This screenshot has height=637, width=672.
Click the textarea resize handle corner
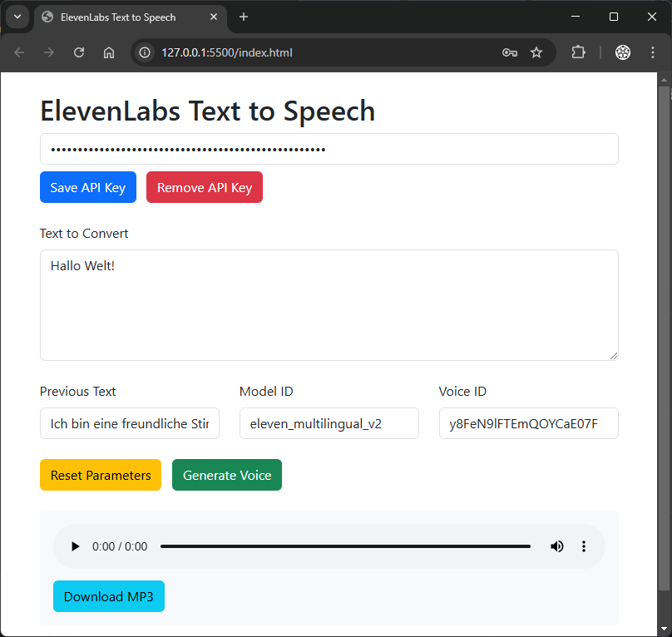coord(614,356)
